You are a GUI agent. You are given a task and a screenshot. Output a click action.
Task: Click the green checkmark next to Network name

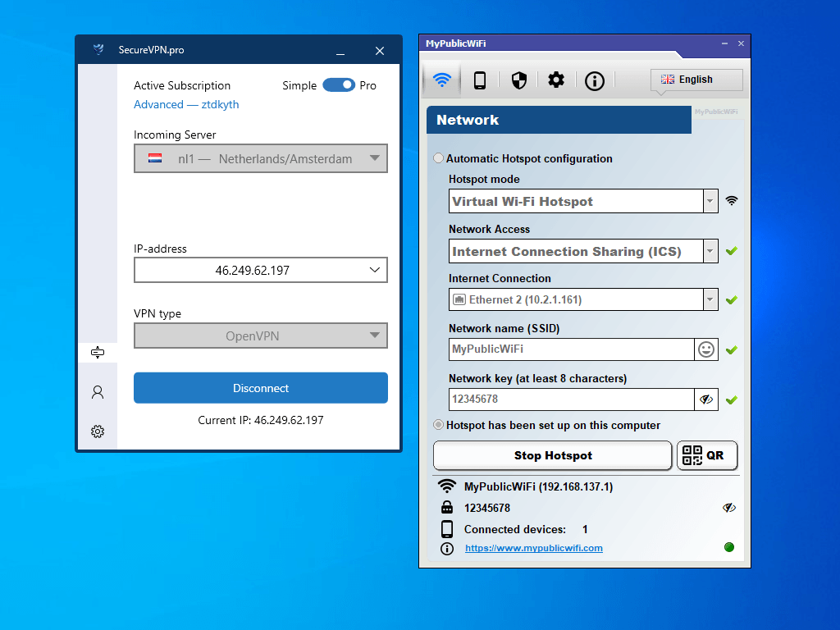[x=731, y=349]
